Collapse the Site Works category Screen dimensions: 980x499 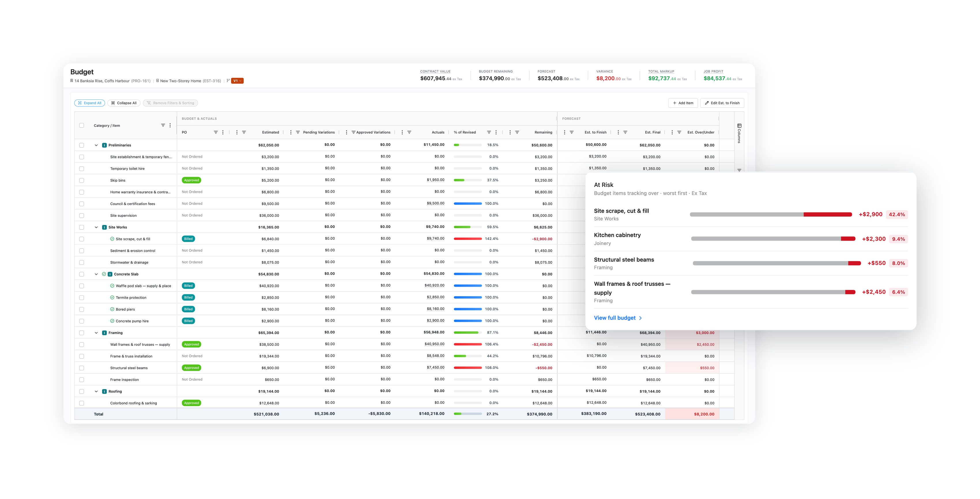[x=96, y=227]
